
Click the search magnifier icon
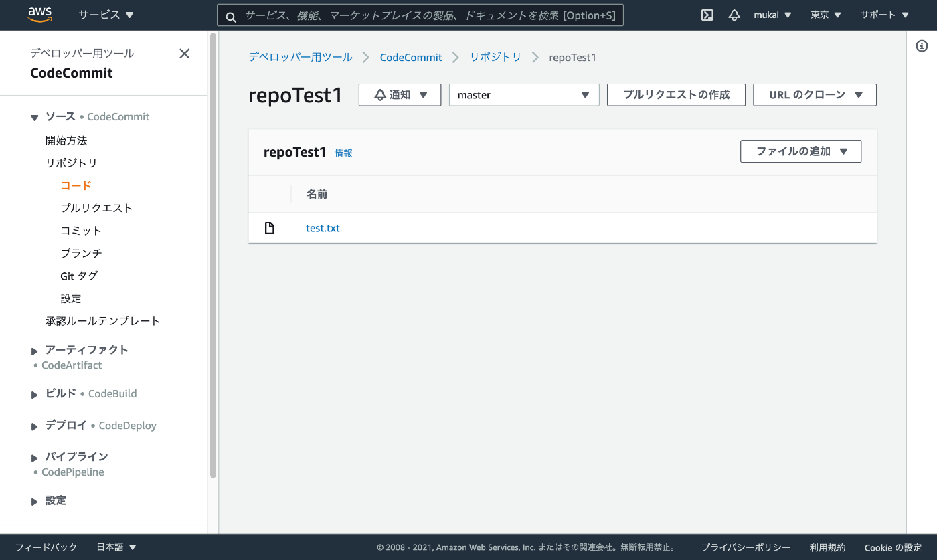click(x=231, y=16)
